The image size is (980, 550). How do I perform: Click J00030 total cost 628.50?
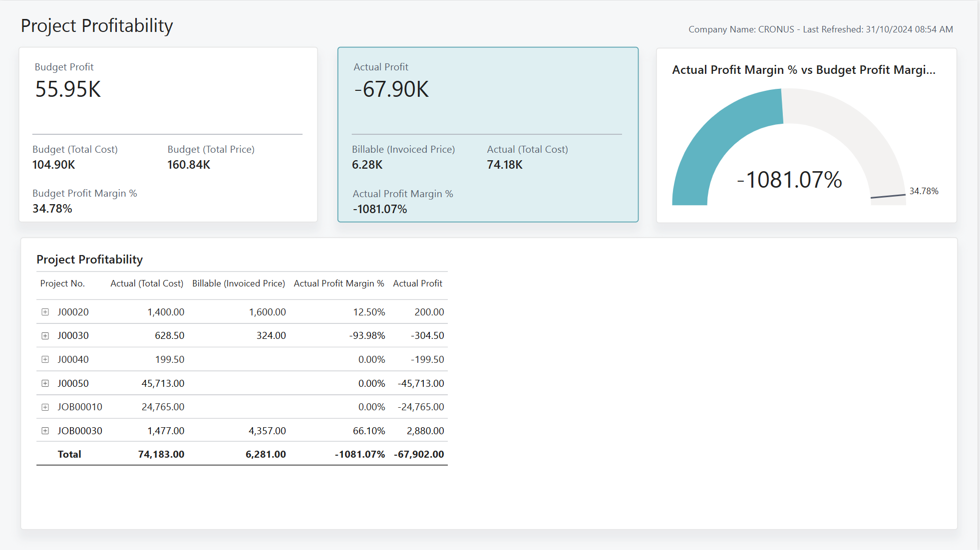coord(170,336)
